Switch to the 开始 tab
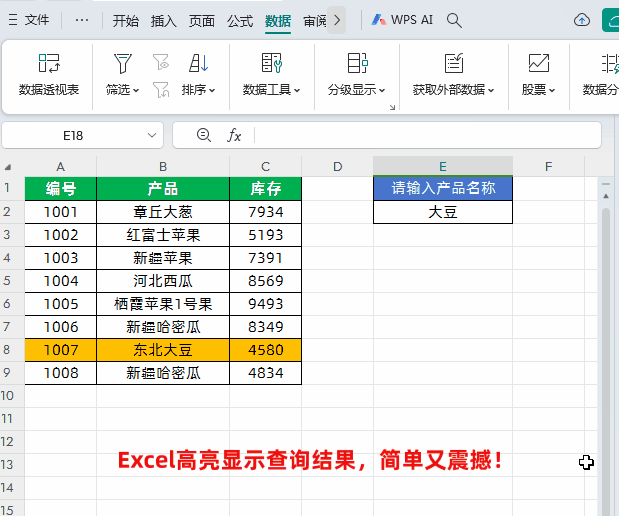Image resolution: width=619 pixels, height=516 pixels. click(126, 21)
